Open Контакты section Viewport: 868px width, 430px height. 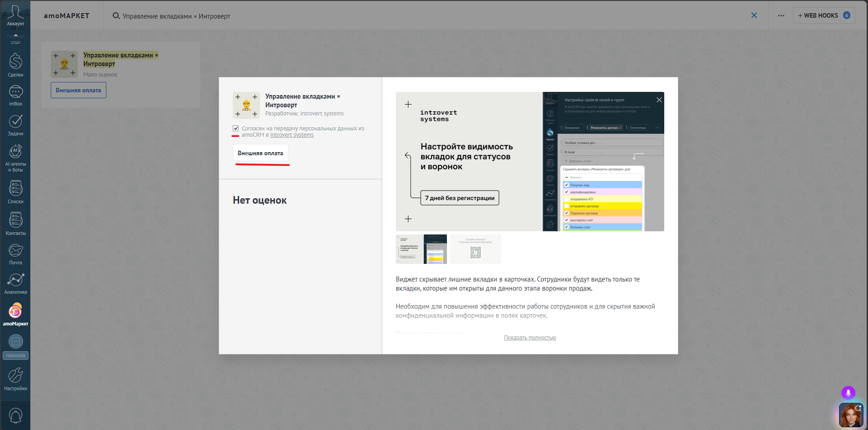click(x=15, y=224)
